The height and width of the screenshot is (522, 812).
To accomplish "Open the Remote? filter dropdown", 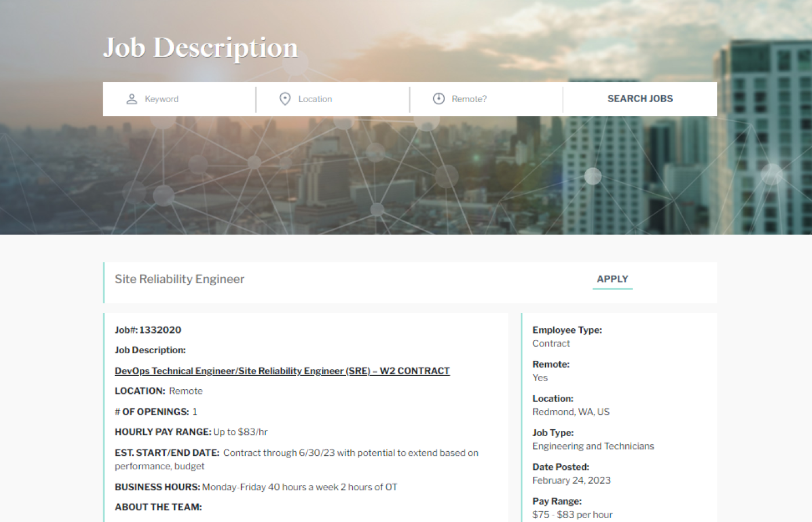I will tap(486, 99).
